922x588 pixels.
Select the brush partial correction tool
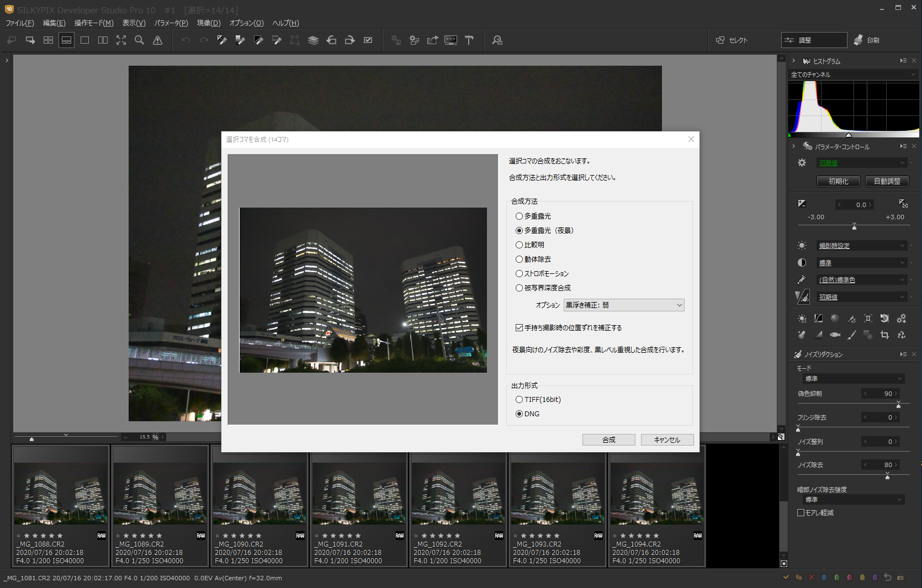coord(851,335)
